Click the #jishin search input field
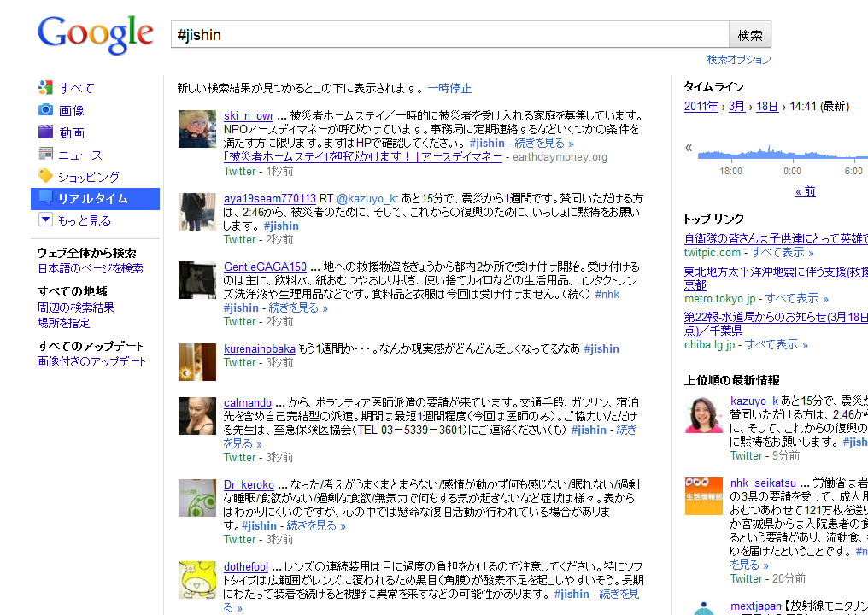 (449, 35)
